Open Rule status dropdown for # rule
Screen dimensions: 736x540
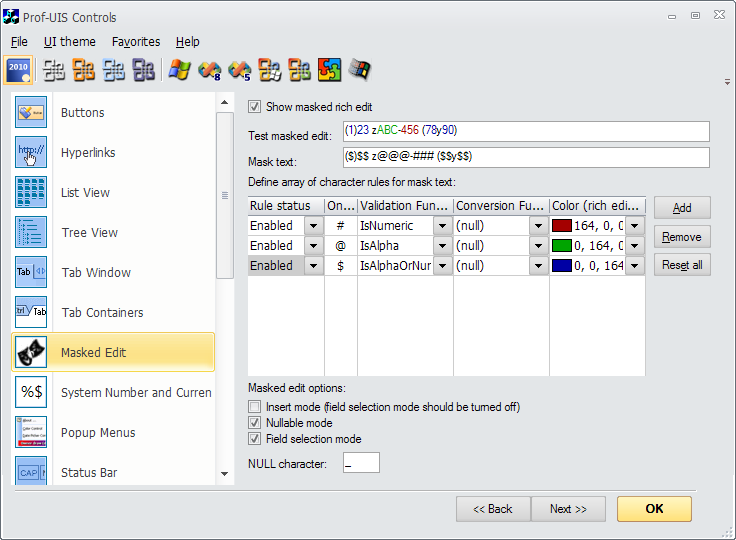[314, 226]
